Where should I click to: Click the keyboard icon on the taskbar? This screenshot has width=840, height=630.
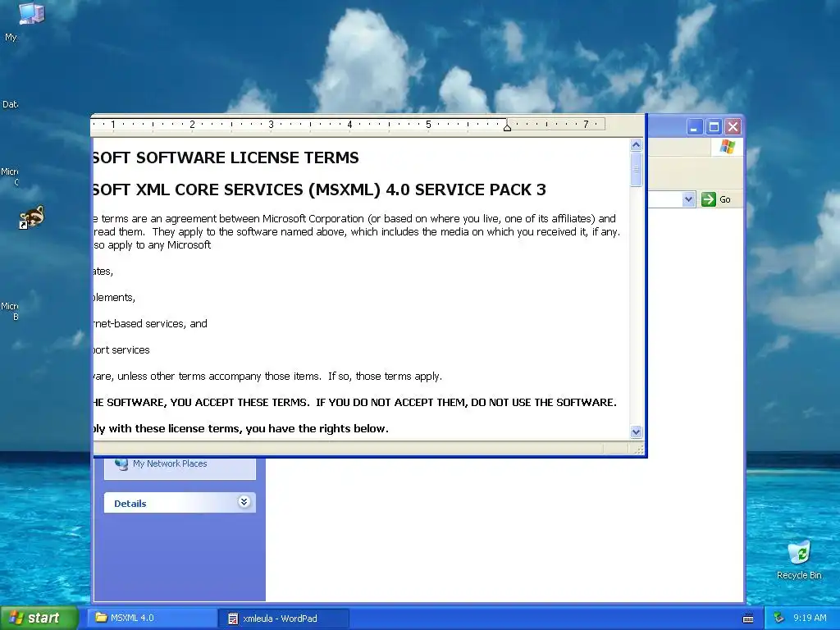(748, 619)
